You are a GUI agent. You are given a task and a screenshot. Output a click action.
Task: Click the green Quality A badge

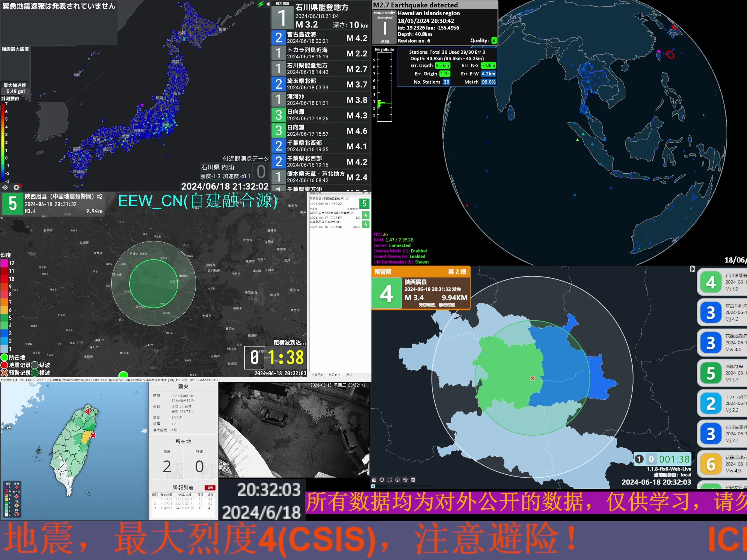[494, 40]
